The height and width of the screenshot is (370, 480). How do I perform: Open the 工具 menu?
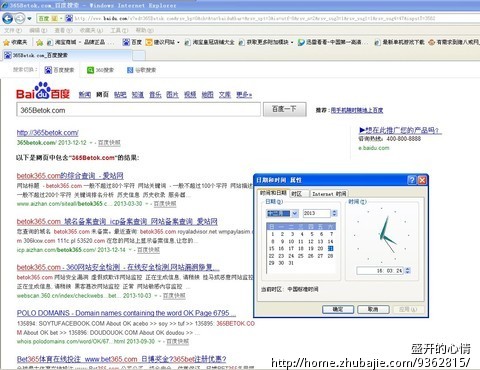119,30
